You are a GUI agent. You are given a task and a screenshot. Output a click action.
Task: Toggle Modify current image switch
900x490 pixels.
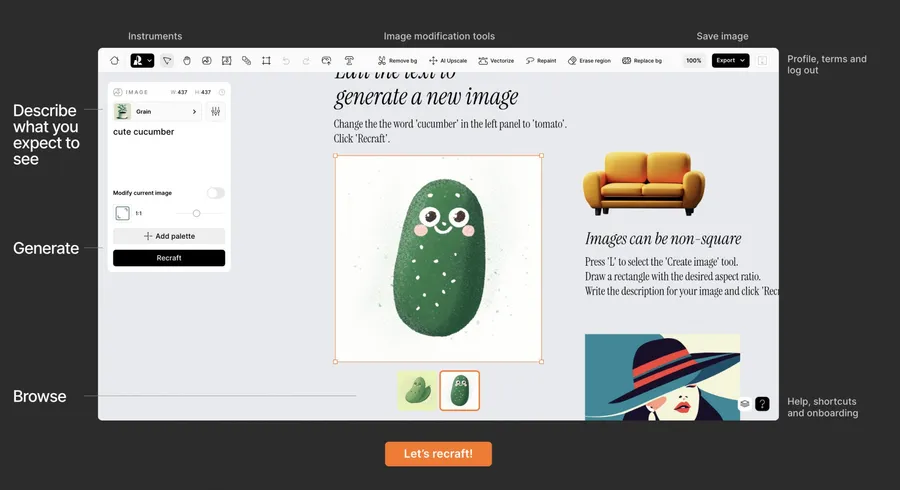[216, 193]
